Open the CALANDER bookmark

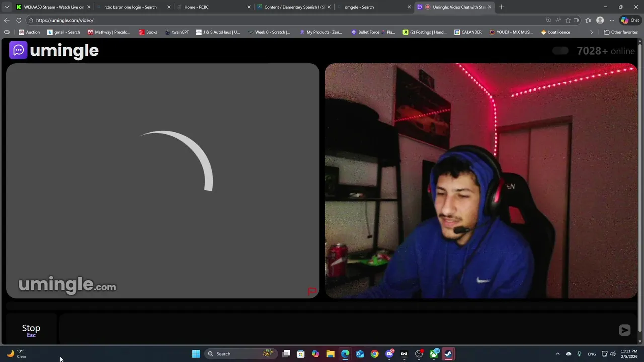468,32
